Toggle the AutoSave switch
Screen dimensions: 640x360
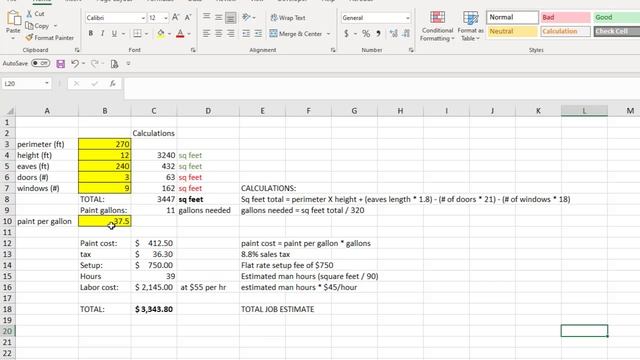40,63
